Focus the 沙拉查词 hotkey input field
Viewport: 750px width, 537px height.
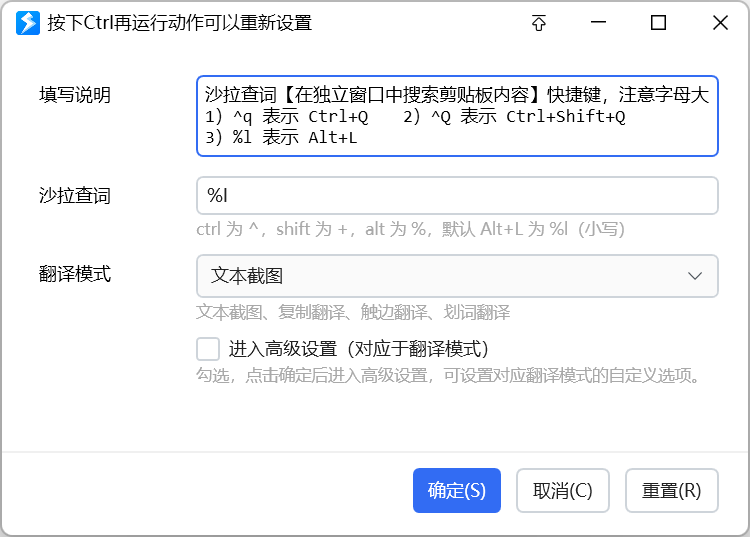[457, 196]
